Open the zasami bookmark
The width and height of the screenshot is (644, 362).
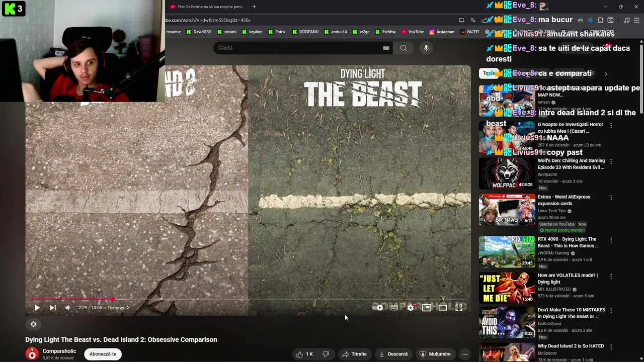point(227,32)
